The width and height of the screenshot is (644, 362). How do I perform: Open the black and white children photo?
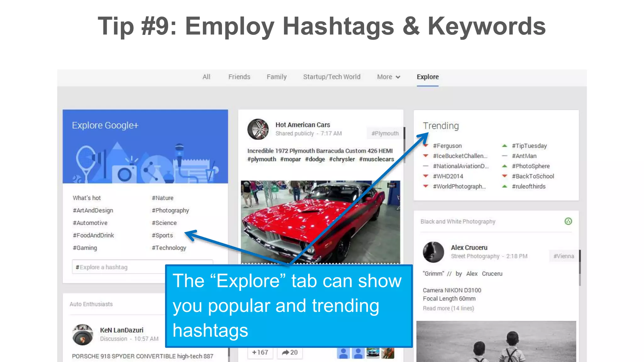[496, 341]
